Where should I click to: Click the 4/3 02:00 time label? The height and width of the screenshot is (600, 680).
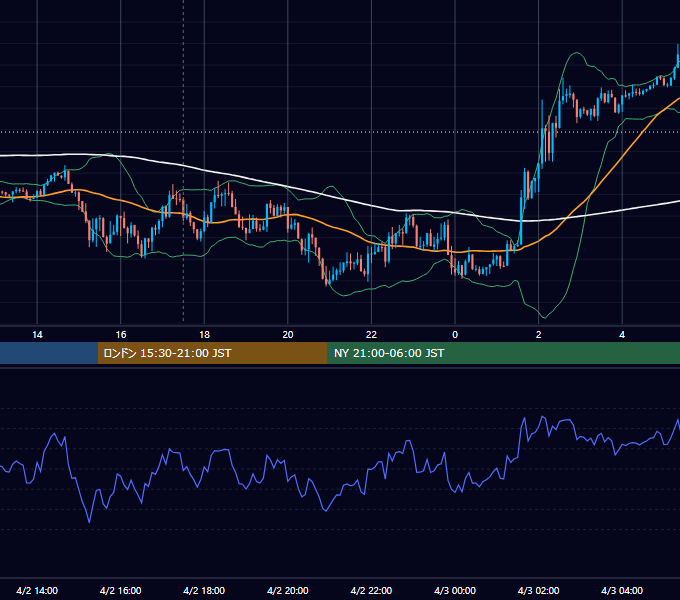tap(538, 590)
